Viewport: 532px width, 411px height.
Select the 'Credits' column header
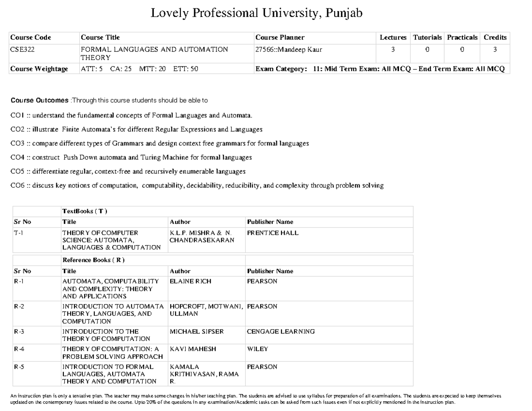point(495,38)
